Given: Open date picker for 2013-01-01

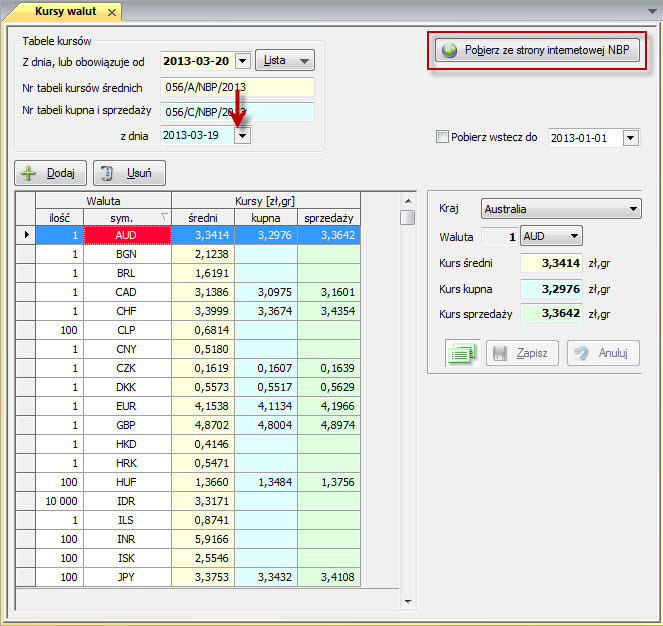Looking at the screenshot, I should [630, 138].
